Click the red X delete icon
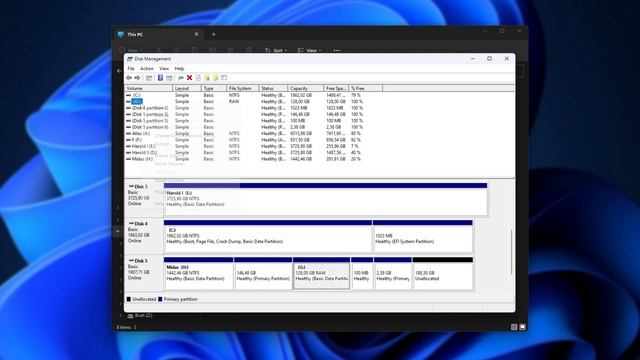Image resolution: width=640 pixels, height=360 pixels. click(189, 78)
